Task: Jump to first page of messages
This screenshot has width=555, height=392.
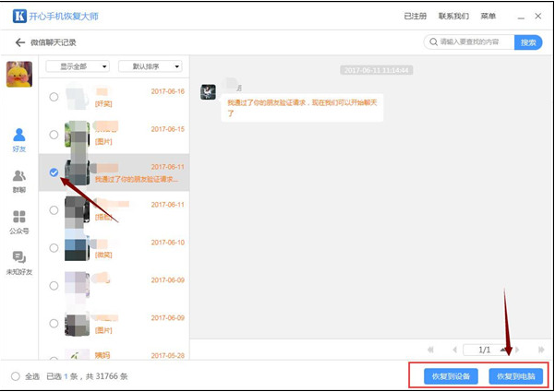Action: click(x=430, y=350)
